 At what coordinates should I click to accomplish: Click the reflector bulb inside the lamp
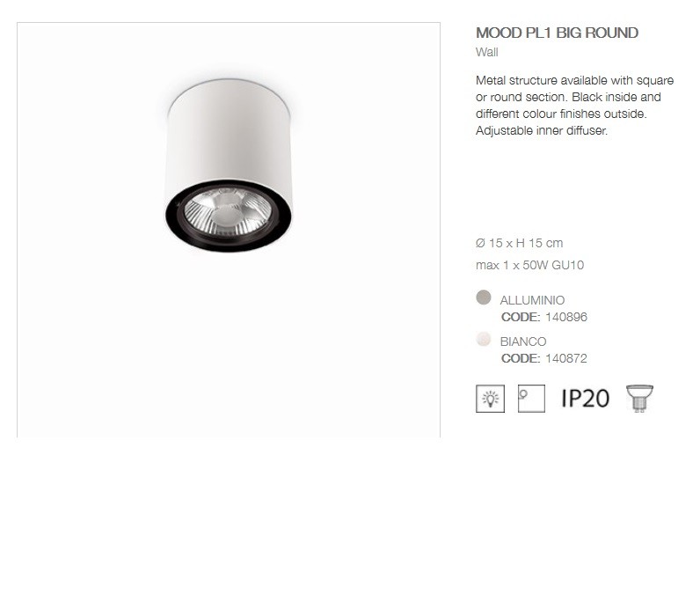point(228,211)
